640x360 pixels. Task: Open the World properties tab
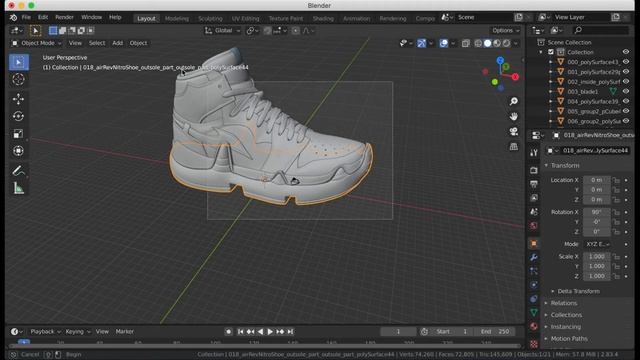[534, 226]
